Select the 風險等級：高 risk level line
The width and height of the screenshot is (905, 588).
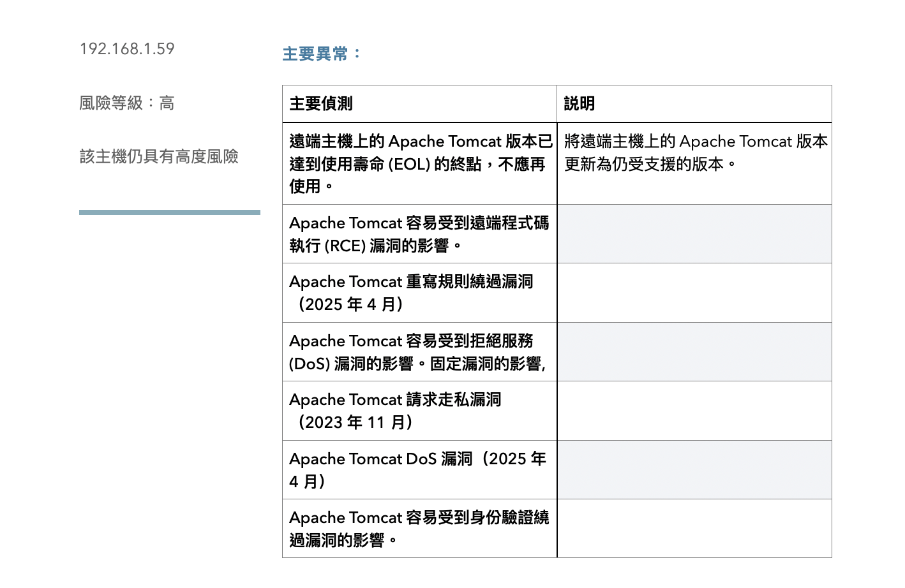click(x=127, y=103)
